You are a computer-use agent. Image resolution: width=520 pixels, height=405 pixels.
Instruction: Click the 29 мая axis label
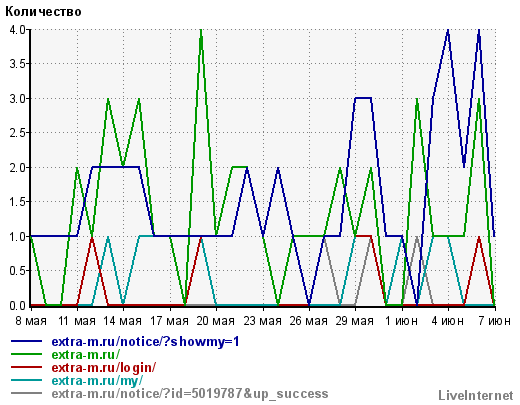[355, 321]
